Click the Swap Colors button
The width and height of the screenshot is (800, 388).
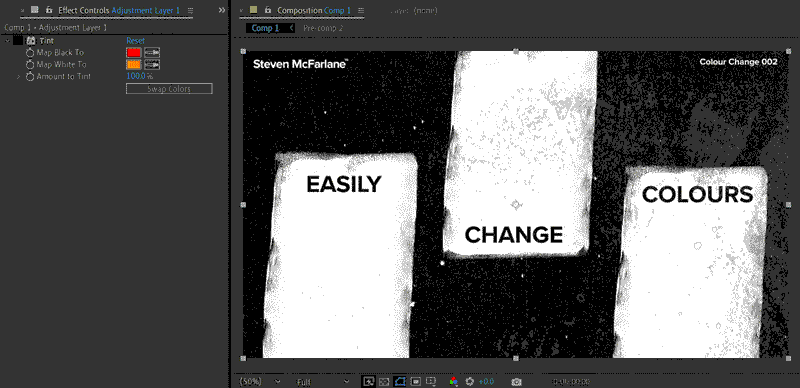coord(169,89)
